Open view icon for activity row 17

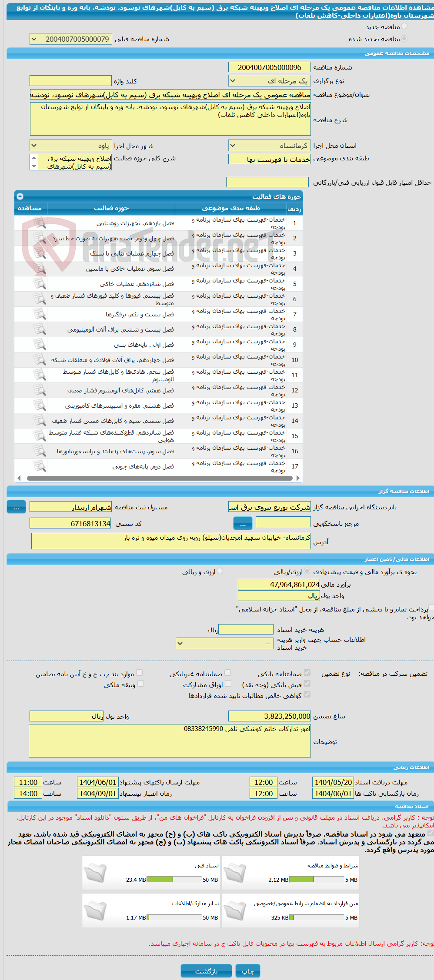40,466
